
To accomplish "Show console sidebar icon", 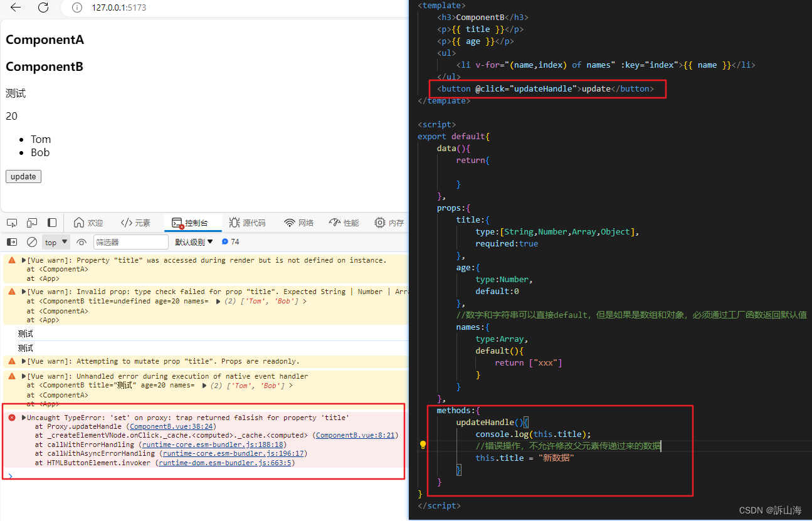I will [x=12, y=242].
